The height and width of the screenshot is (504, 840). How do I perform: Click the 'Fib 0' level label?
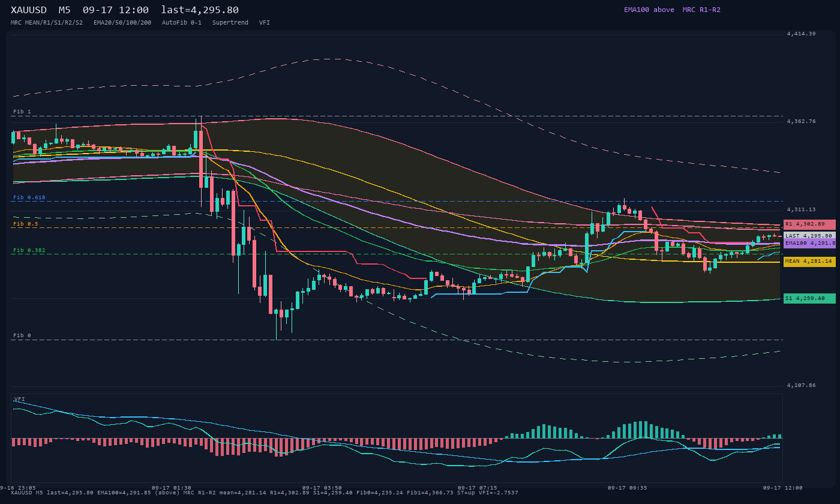tap(22, 336)
